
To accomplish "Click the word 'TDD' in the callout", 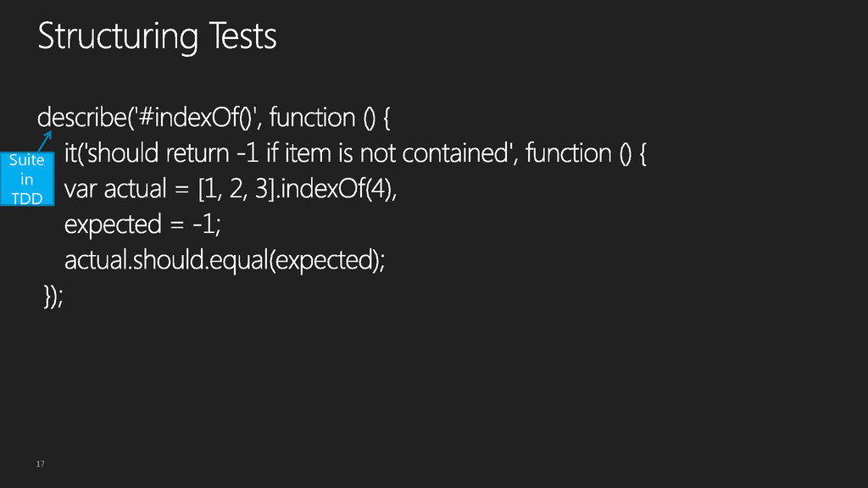I will 26,198.
